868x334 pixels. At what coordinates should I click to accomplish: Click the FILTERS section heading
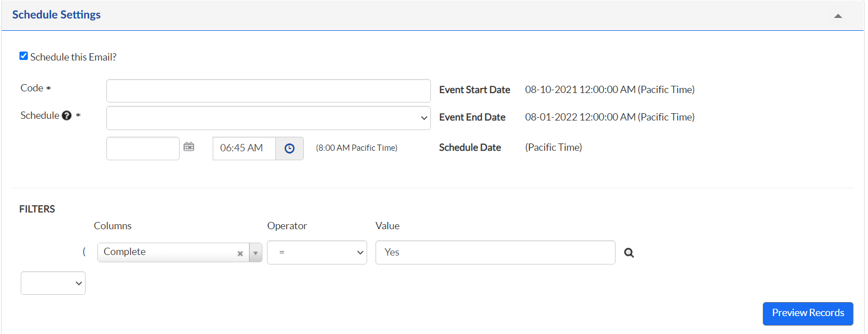[37, 209]
